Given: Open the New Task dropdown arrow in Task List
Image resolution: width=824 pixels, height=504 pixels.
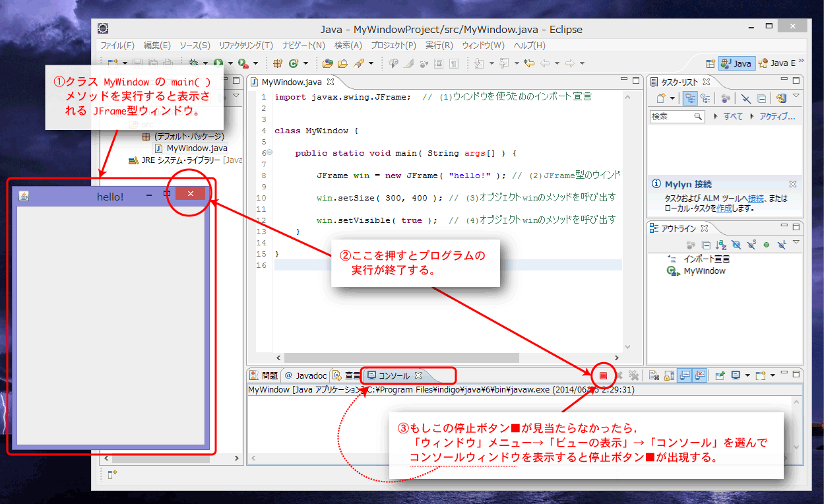Looking at the screenshot, I should tap(672, 98).
